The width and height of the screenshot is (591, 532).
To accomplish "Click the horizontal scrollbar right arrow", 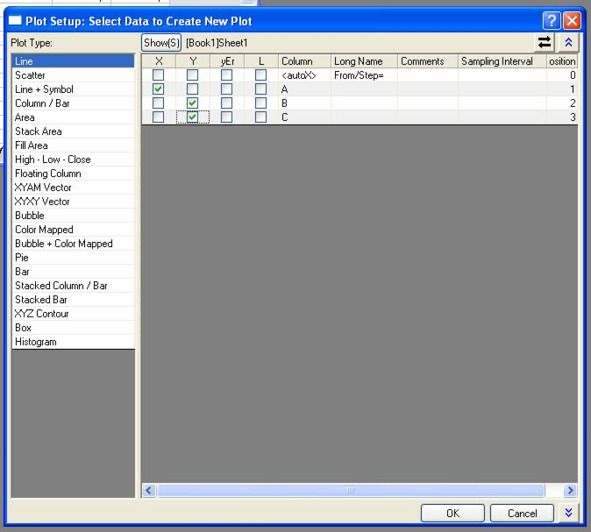I will click(570, 490).
